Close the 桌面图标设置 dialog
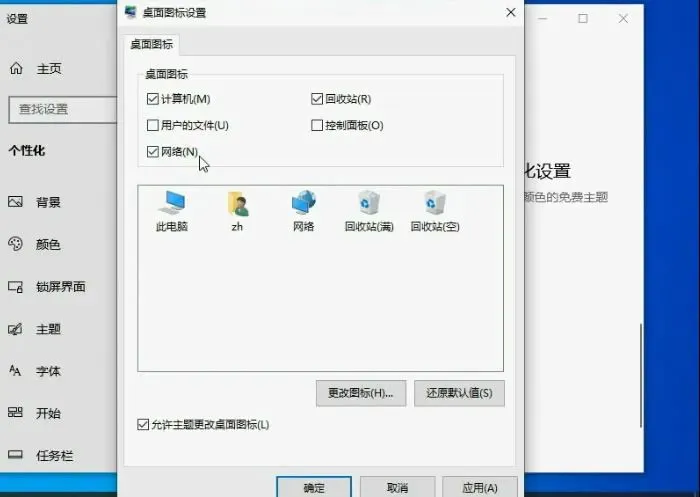The height and width of the screenshot is (497, 700). click(511, 13)
